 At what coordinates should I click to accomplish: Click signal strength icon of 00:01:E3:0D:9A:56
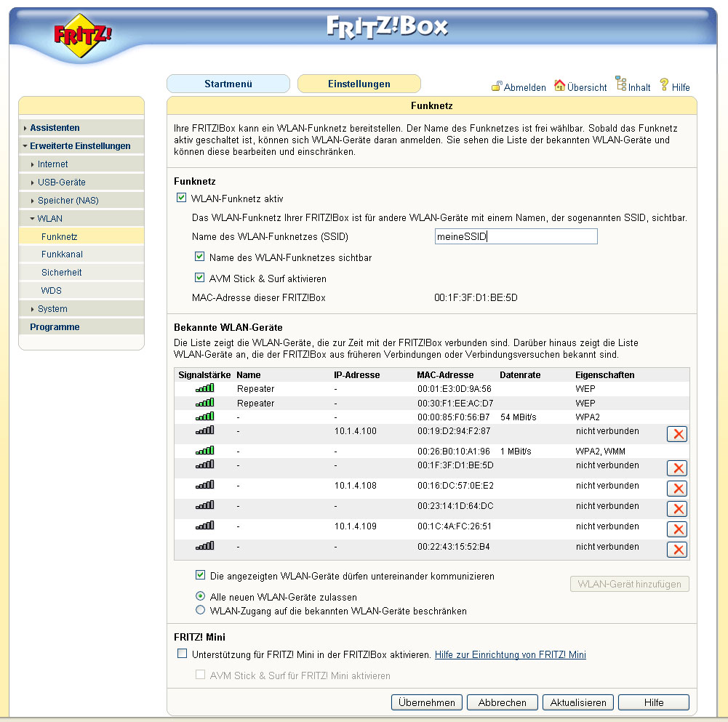click(205, 388)
